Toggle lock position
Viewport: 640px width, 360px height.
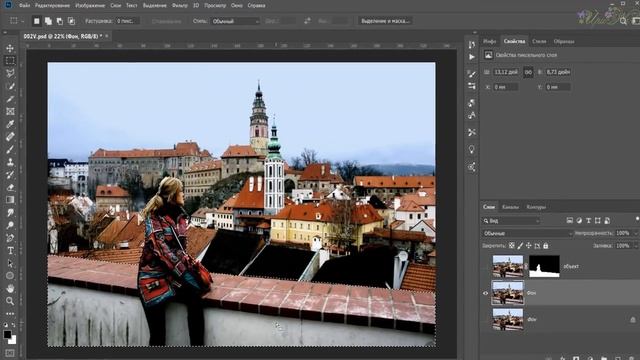click(x=529, y=246)
